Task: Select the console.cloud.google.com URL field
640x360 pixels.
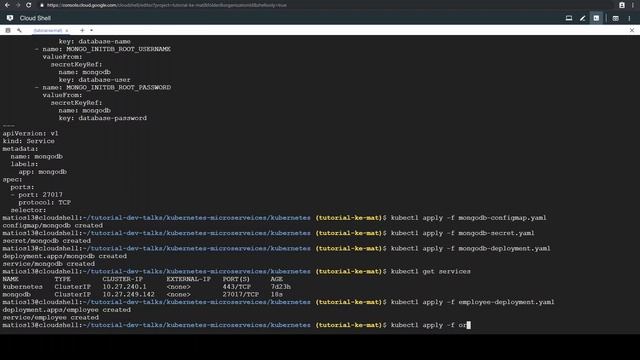Action: point(167,5)
